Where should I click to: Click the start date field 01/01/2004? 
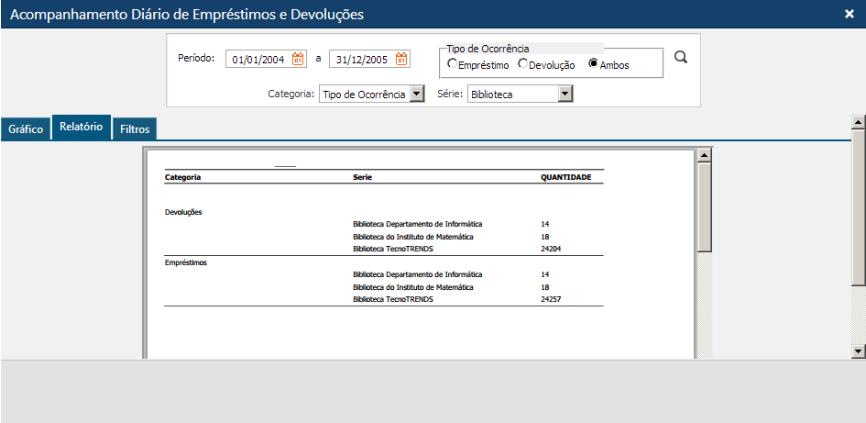tap(257, 60)
